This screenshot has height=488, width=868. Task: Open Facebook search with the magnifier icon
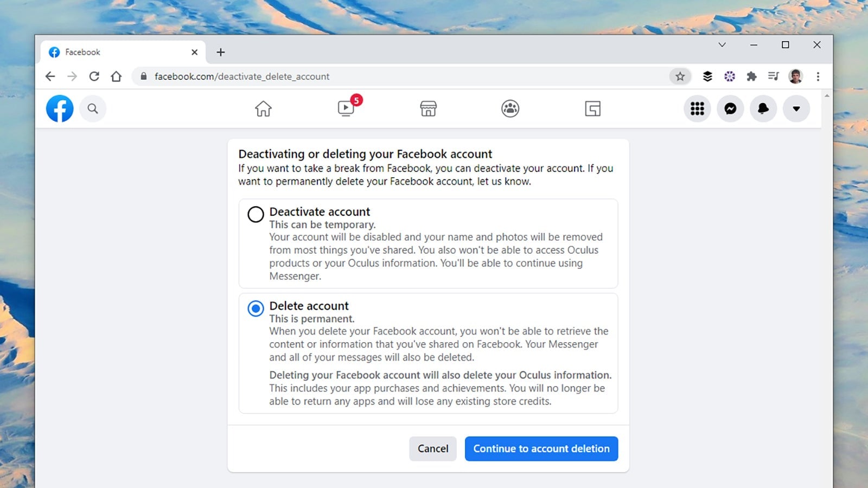[93, 108]
